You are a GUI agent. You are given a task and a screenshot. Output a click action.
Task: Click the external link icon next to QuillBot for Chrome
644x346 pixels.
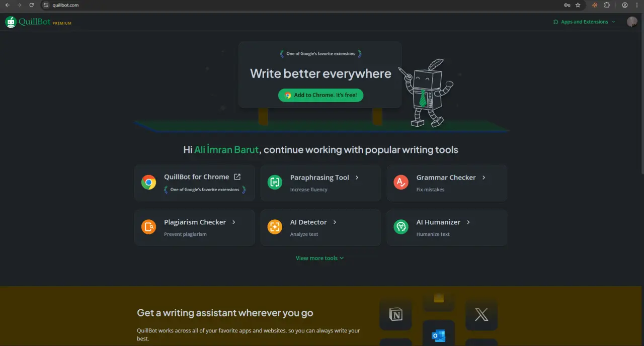click(x=237, y=177)
